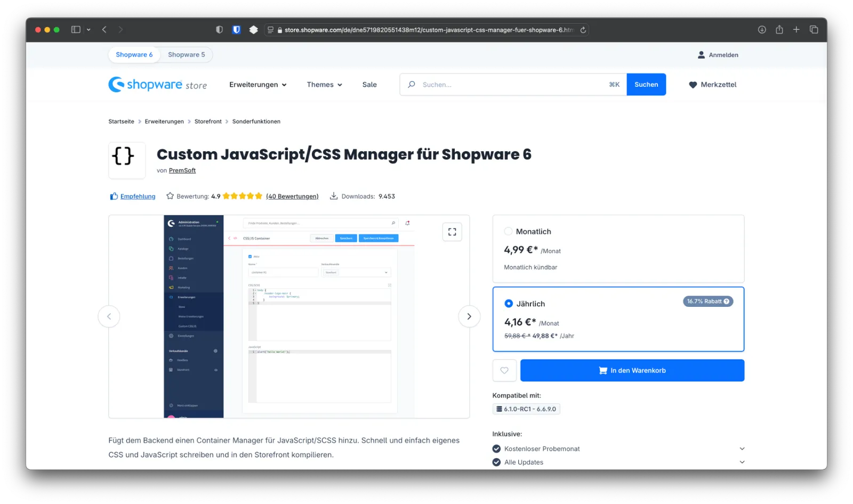Click the question mark on the Rabatt badge
Viewport: 853px width, 504px height.
coord(727,301)
